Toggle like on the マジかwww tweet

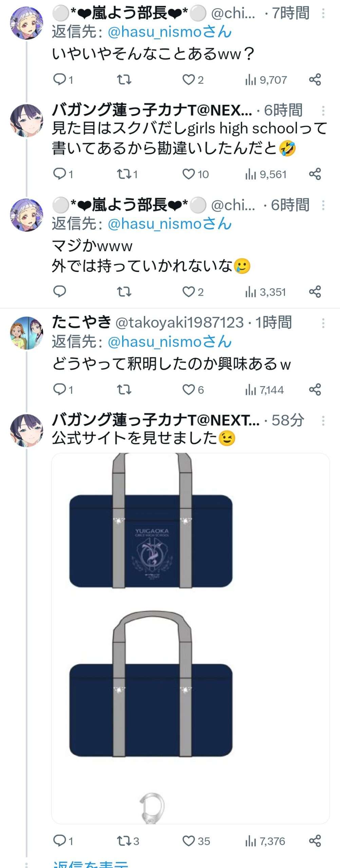[x=193, y=292]
